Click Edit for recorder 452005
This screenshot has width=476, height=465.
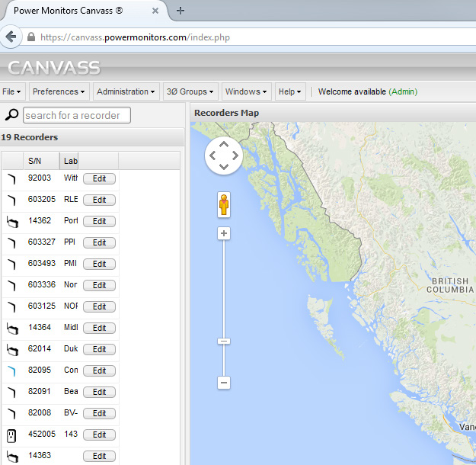click(99, 435)
